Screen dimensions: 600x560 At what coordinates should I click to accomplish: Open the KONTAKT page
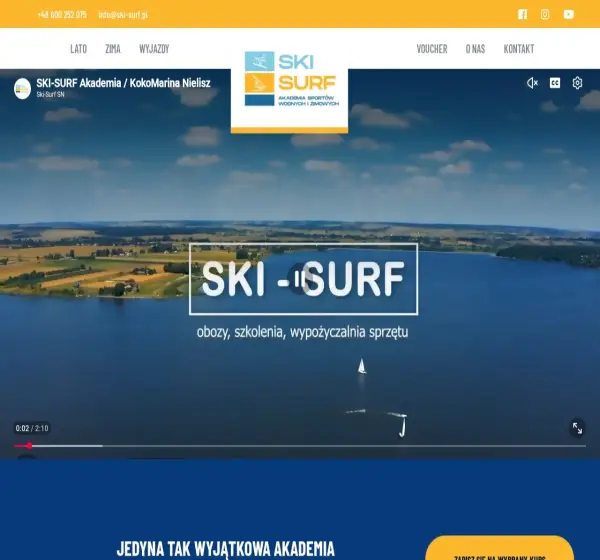[519, 49]
